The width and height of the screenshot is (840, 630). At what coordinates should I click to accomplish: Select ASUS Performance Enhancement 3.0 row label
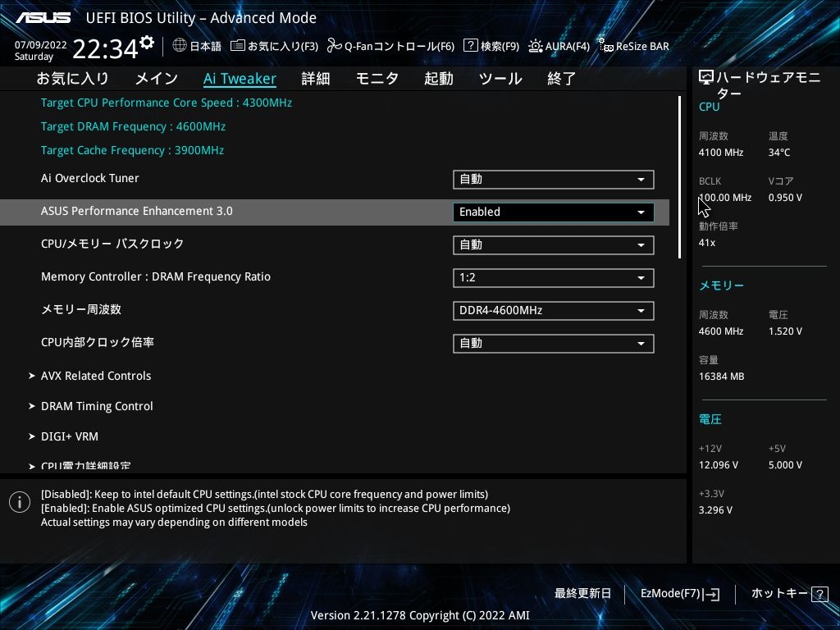pos(137,211)
